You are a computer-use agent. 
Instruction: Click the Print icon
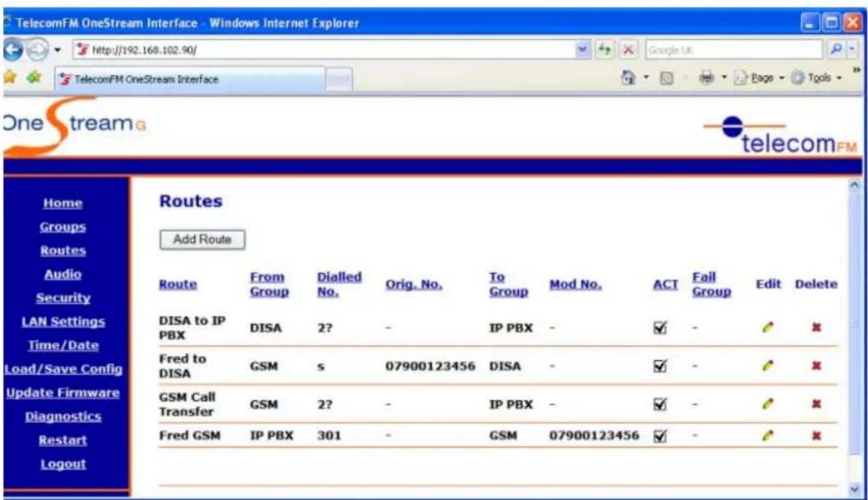pos(706,77)
